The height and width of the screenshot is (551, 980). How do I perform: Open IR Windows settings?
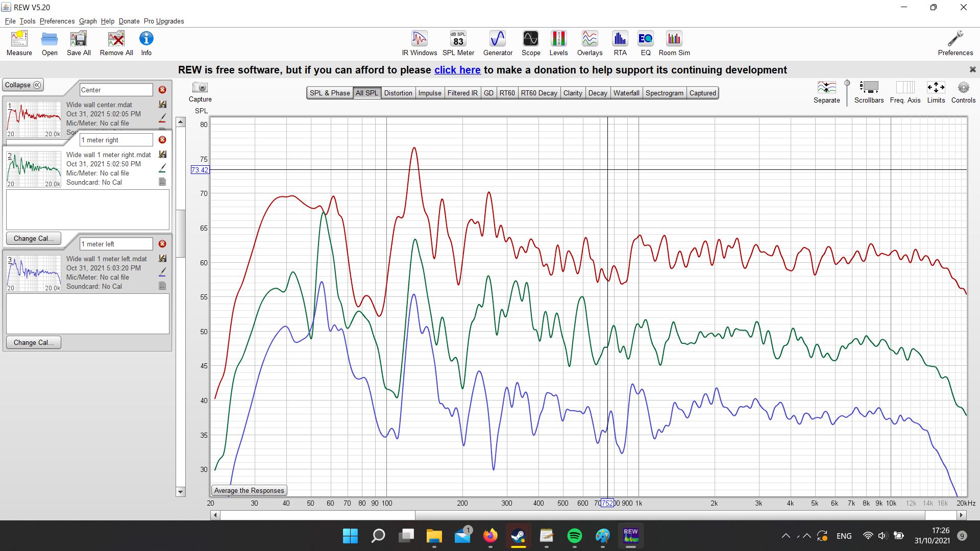[419, 43]
